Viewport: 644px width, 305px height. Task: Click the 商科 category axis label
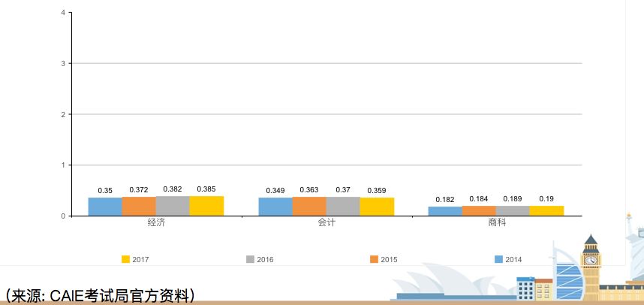[x=497, y=223]
